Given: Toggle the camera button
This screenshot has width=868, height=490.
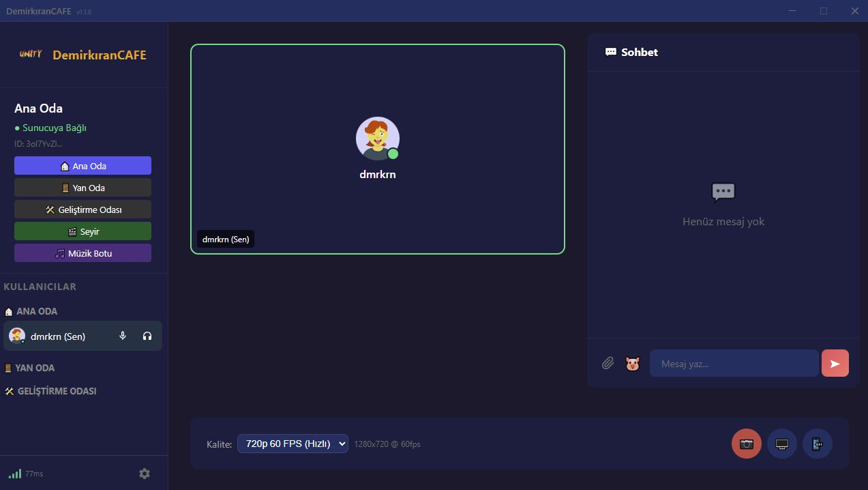Looking at the screenshot, I should click(x=746, y=444).
